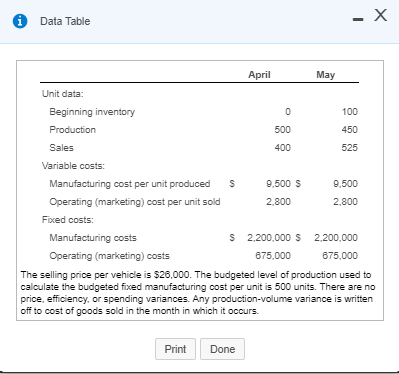The height and width of the screenshot is (374, 399).
Task: Click the 'Sales' row label
Action: click(61, 148)
